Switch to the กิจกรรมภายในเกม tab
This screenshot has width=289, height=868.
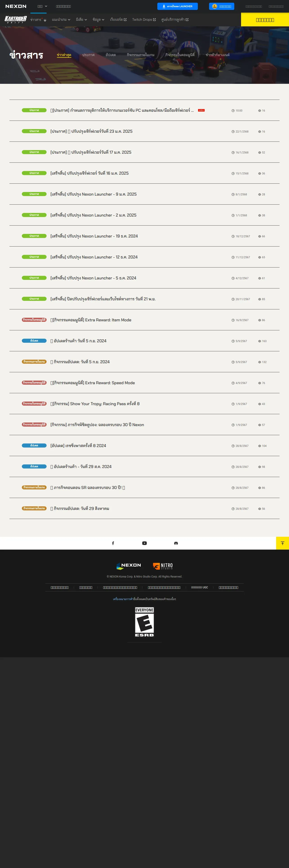click(141, 55)
